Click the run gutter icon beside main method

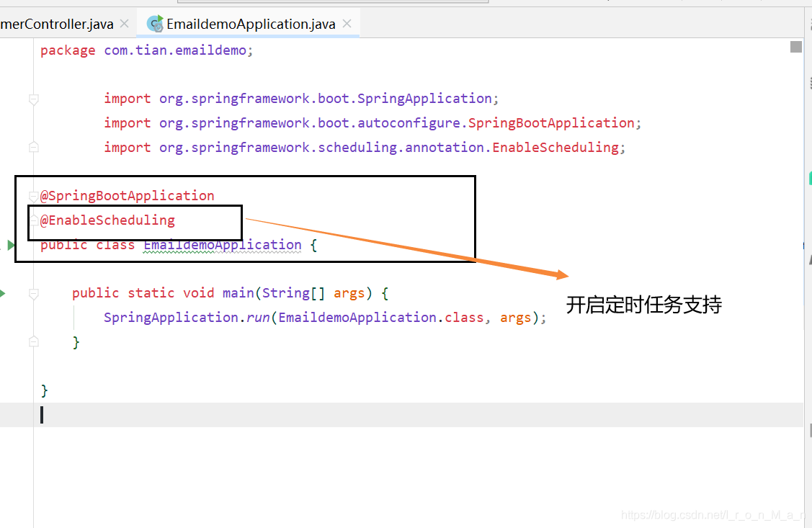pos(3,293)
